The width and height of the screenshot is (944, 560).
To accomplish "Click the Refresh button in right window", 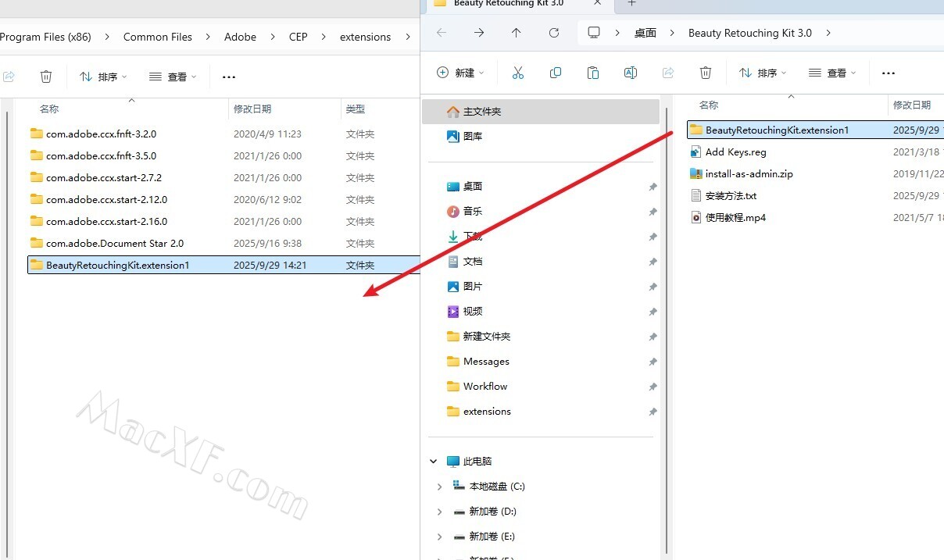I will (554, 33).
